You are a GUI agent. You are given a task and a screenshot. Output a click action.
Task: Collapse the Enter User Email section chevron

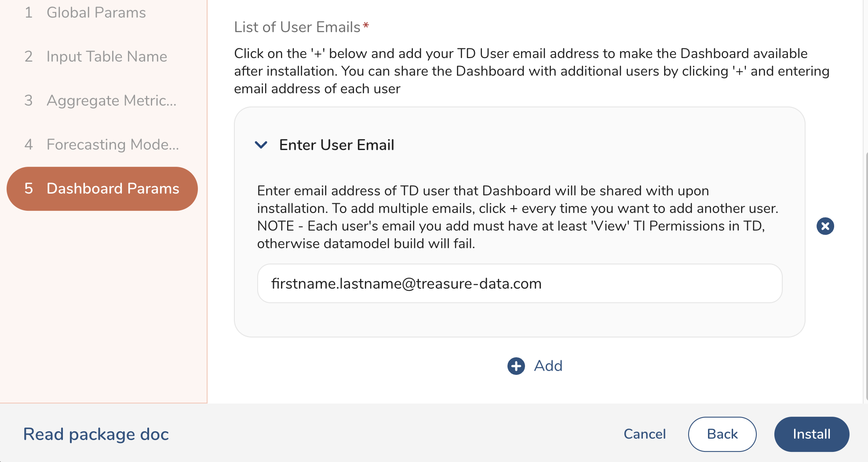[x=261, y=145]
